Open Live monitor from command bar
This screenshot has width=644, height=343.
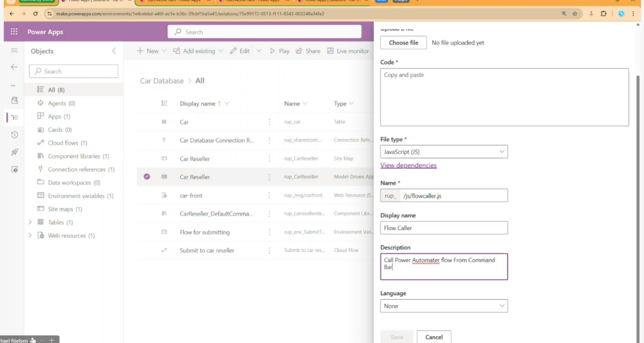tap(348, 51)
